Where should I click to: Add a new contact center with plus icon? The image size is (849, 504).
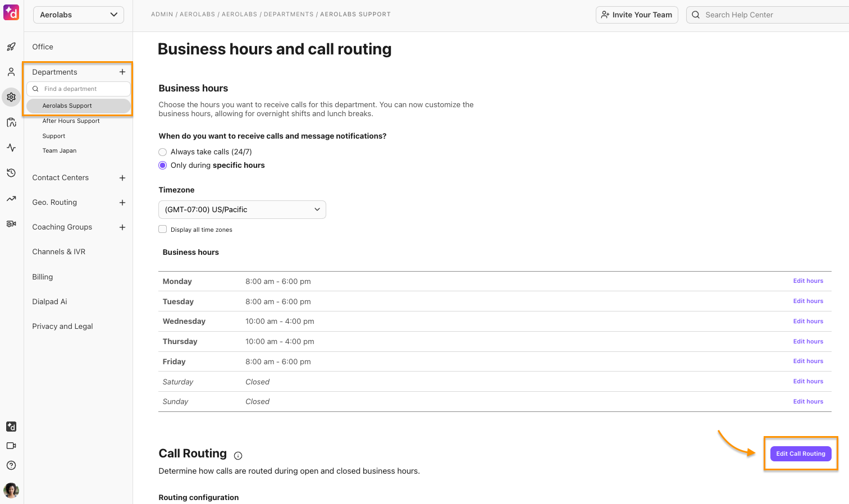[x=122, y=178]
